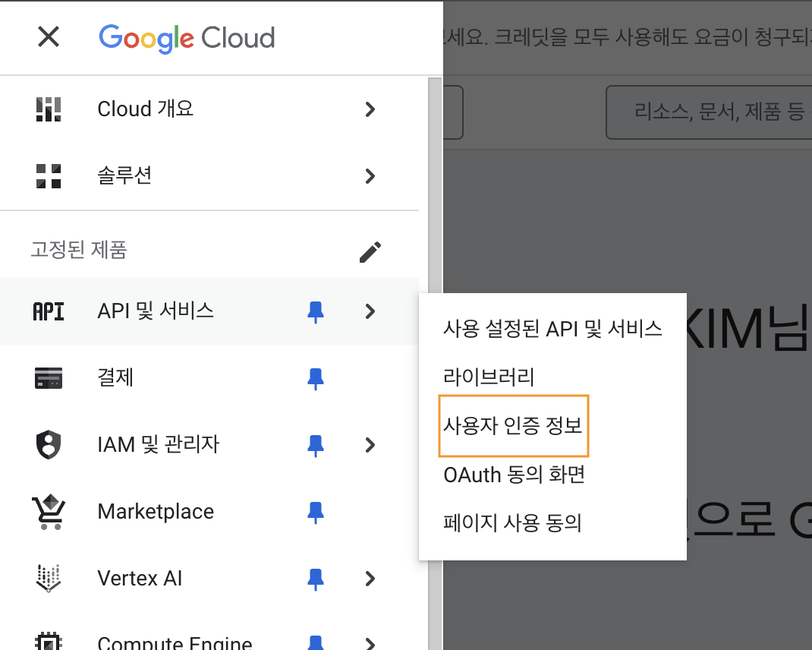Toggle the Marketplace pin

coord(316,513)
